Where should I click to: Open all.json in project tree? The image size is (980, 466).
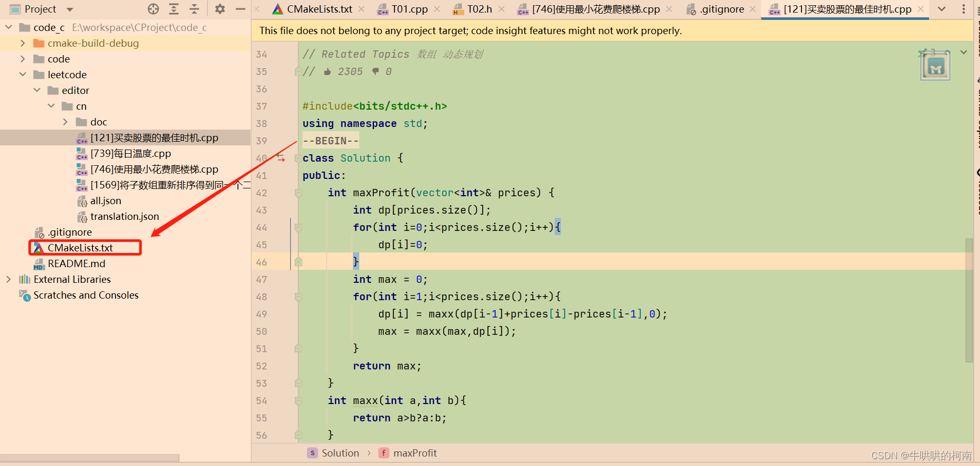106,200
